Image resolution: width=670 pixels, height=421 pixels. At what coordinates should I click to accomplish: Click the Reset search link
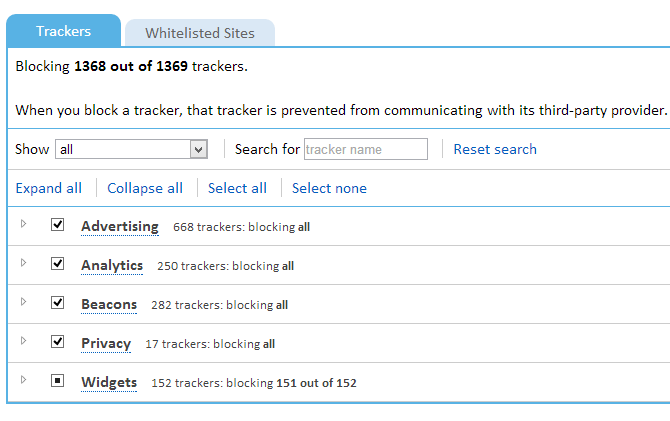(495, 149)
